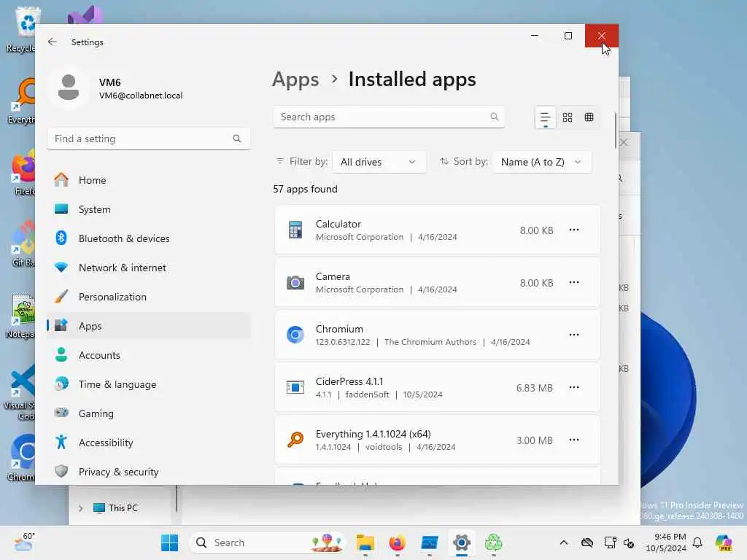Image resolution: width=747 pixels, height=560 pixels.
Task: Click the Search apps input field
Action: [389, 117]
